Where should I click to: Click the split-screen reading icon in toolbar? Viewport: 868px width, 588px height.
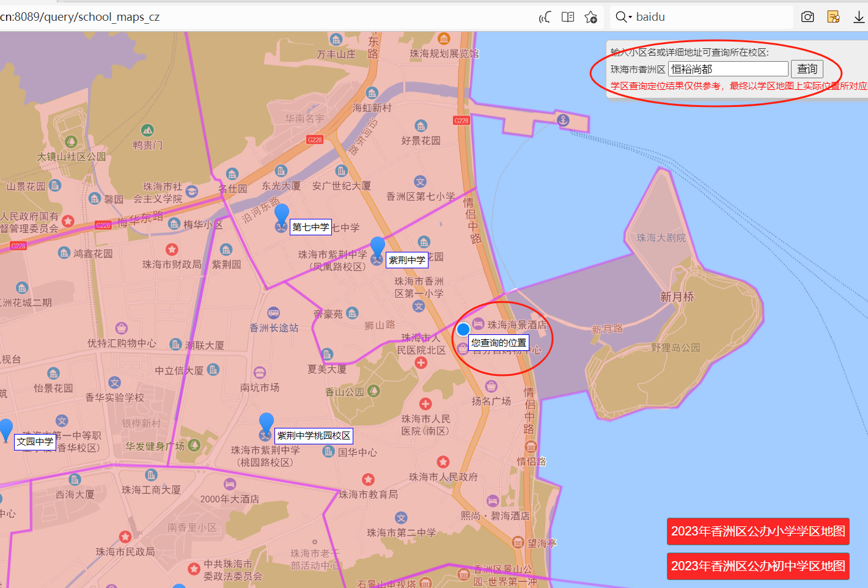[567, 17]
